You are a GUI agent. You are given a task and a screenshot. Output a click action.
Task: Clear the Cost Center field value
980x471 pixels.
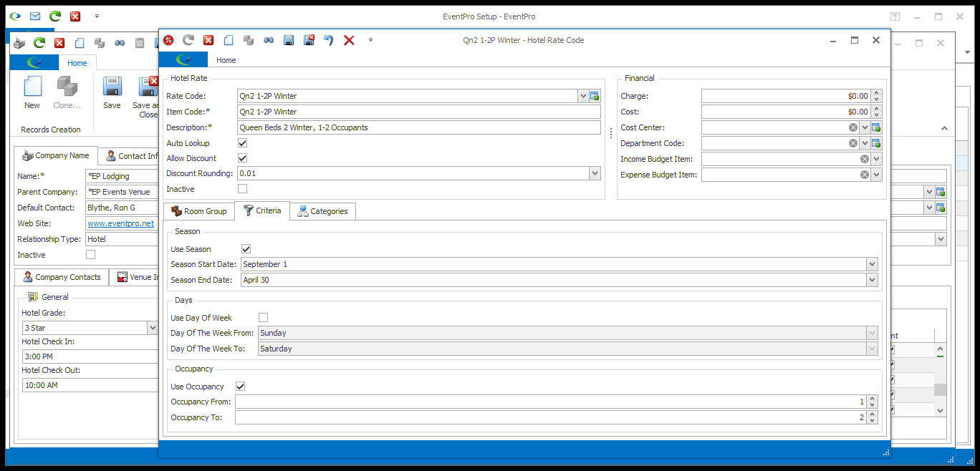(x=853, y=127)
